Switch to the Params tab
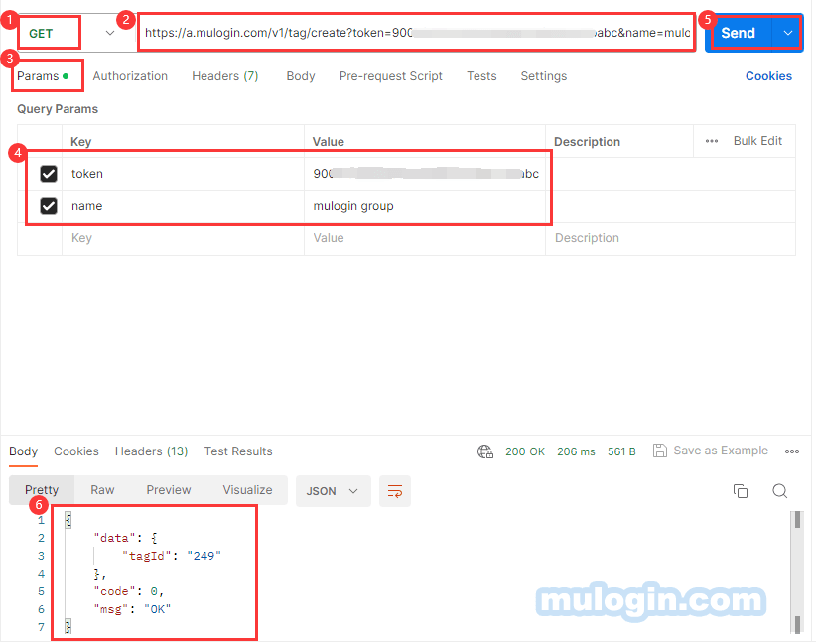Screen dimensions: 816x644 pos(43,76)
